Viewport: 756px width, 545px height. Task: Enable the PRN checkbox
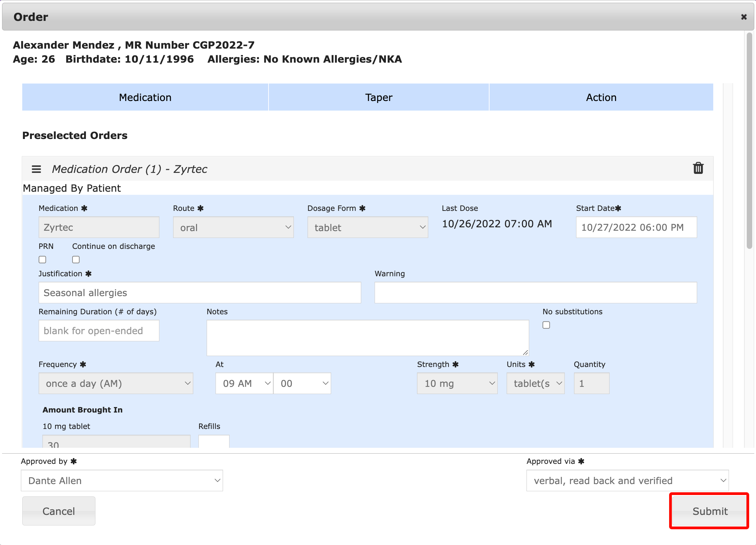pyautogui.click(x=42, y=260)
